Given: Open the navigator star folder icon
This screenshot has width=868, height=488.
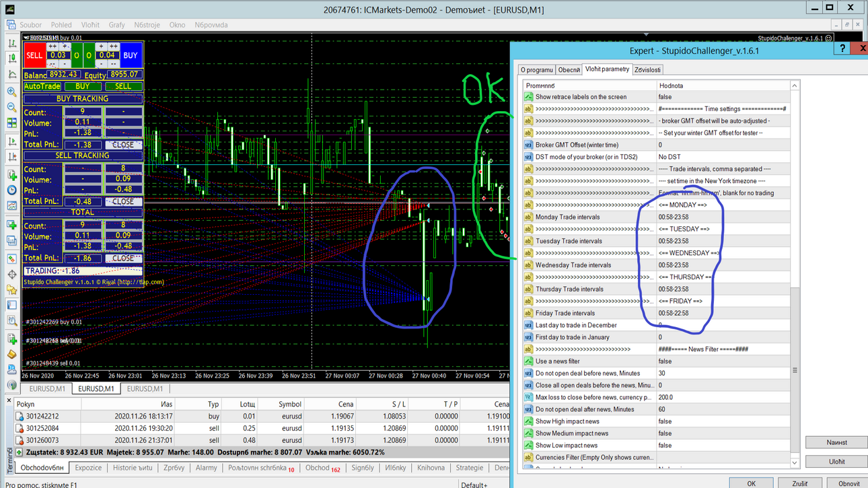Looking at the screenshot, I should [x=11, y=290].
